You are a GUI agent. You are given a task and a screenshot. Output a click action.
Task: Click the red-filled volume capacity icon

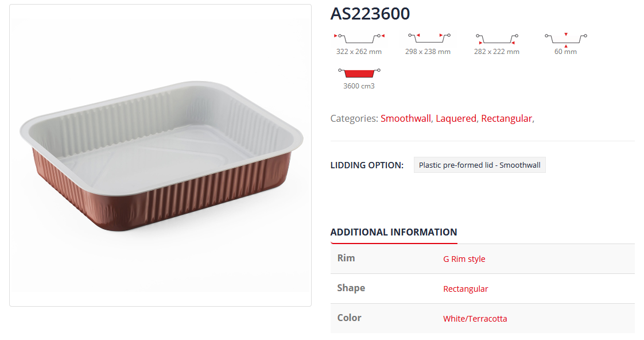coord(359,73)
